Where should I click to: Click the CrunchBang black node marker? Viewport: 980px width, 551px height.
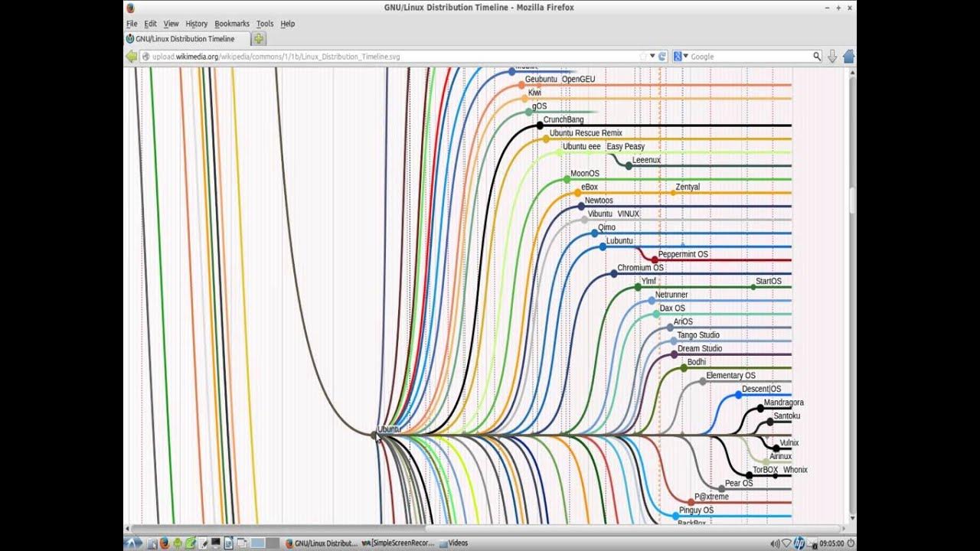click(540, 125)
